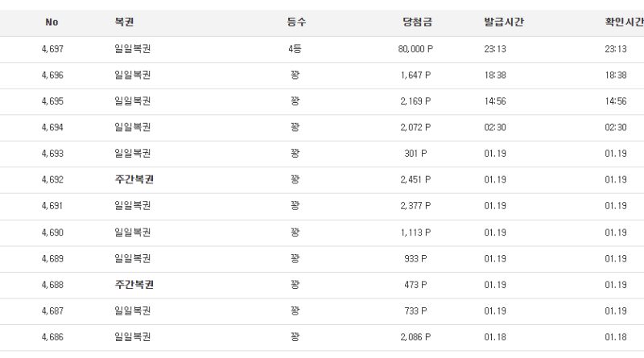Open the 일일복권 entry in row 4,690
The height and width of the screenshot is (358, 644).
[133, 232]
